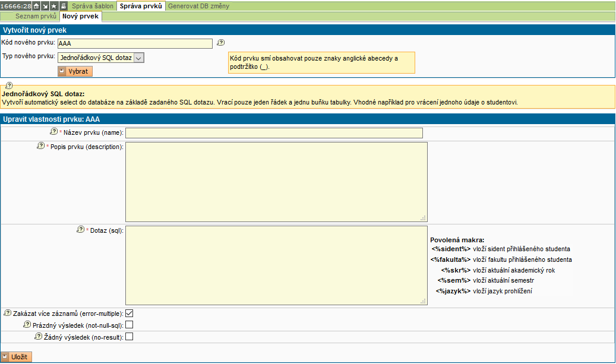The image size is (616, 364).
Task: Switch to Správa šablon tab
Action: (93, 6)
